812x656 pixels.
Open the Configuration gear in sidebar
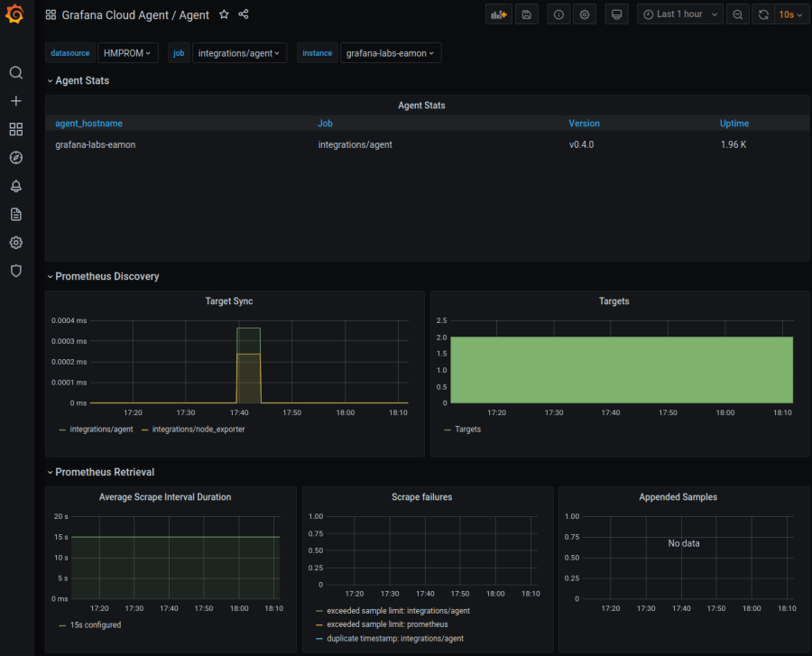[15, 243]
